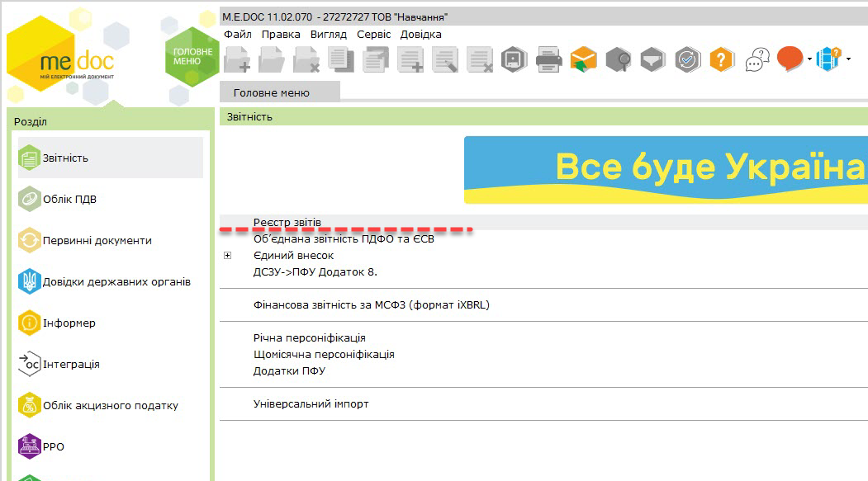Open the РРО section in sidebar
The height and width of the screenshot is (481, 868).
point(53,446)
